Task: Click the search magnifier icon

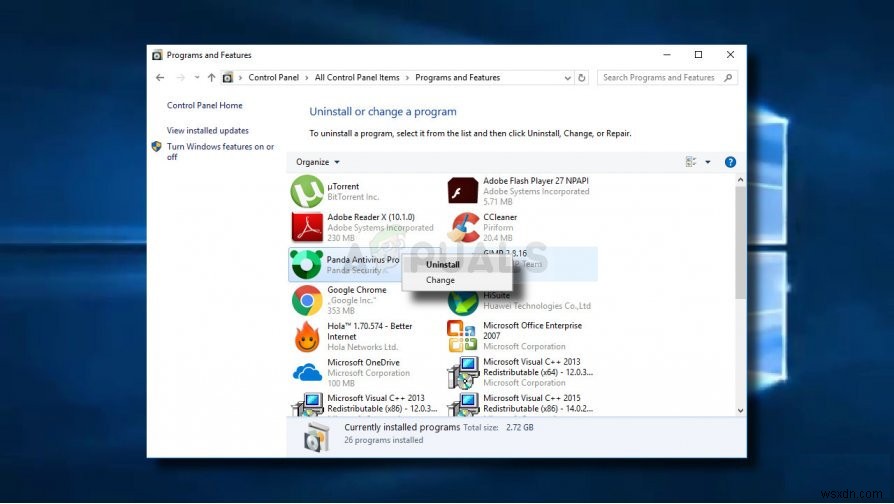Action: click(728, 78)
